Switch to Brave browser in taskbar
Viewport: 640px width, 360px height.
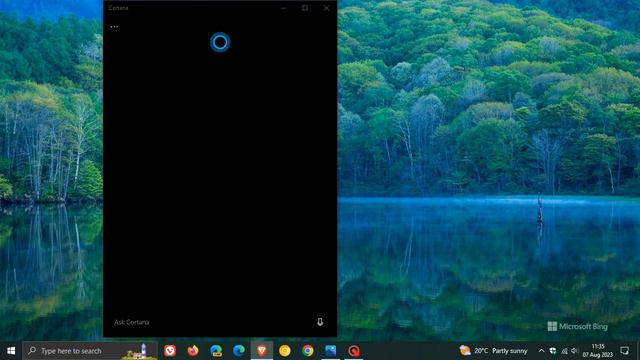pos(262,351)
